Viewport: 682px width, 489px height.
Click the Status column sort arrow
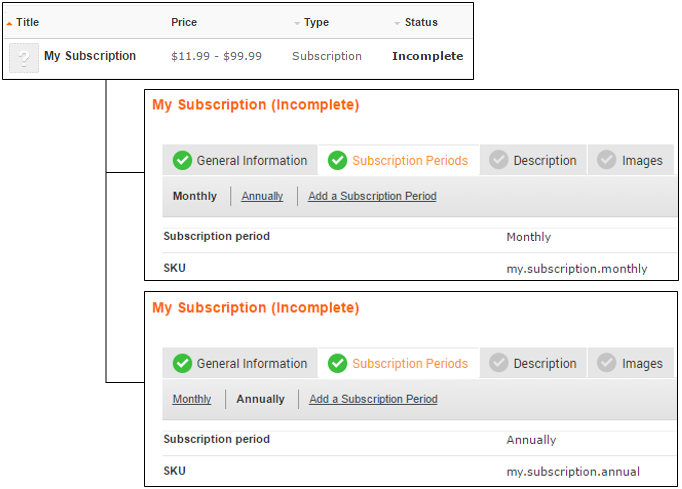[x=397, y=23]
